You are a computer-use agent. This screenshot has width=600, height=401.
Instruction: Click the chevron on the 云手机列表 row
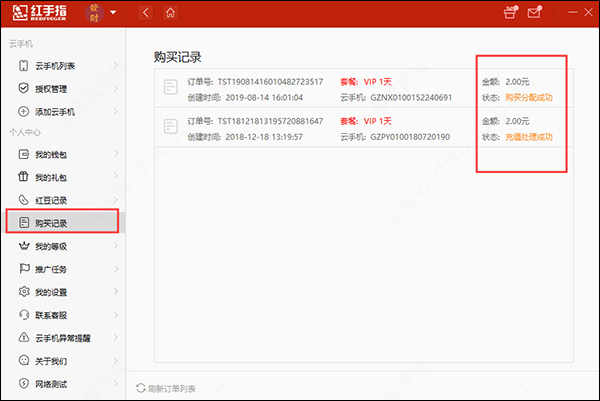click(x=116, y=65)
